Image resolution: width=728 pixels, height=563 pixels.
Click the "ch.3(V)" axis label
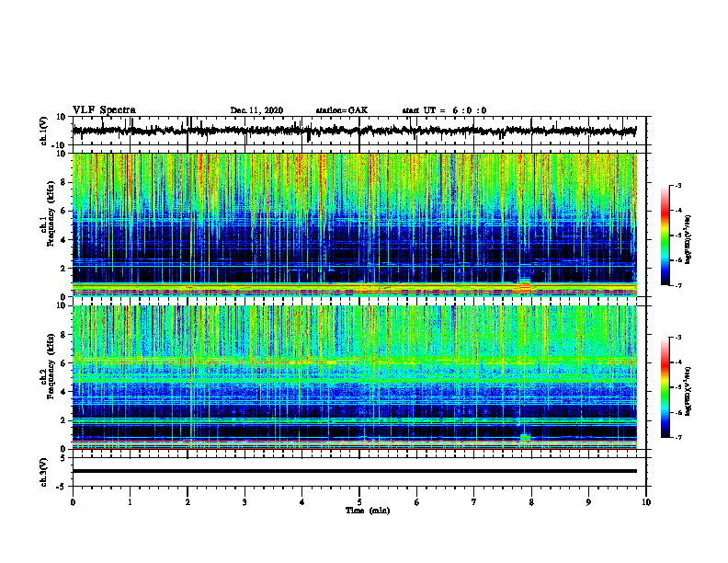[x=44, y=472]
